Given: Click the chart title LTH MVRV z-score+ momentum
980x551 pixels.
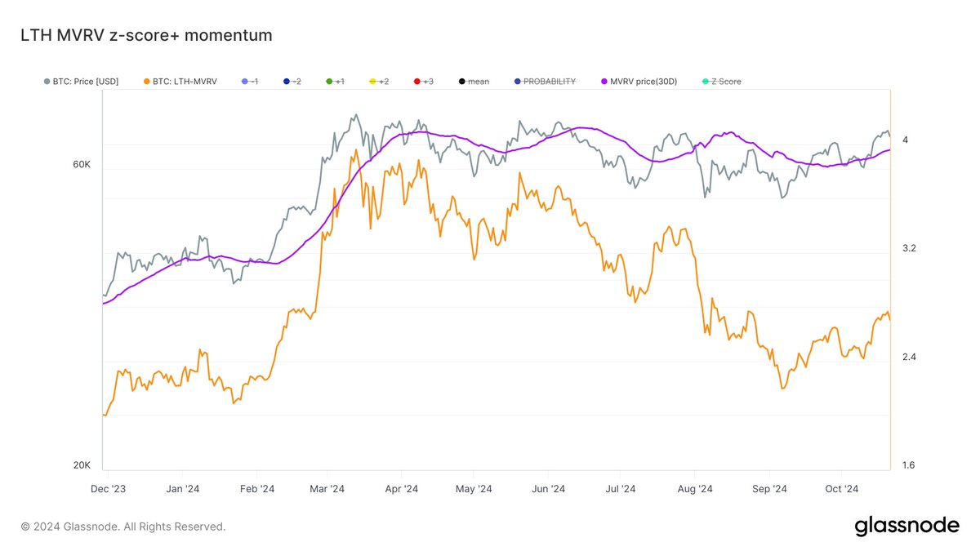Looking at the screenshot, I should coord(145,35).
